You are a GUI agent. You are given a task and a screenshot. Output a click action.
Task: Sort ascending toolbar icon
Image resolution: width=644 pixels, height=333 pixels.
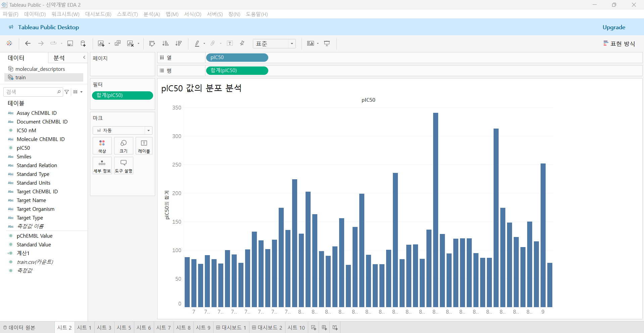tap(165, 43)
